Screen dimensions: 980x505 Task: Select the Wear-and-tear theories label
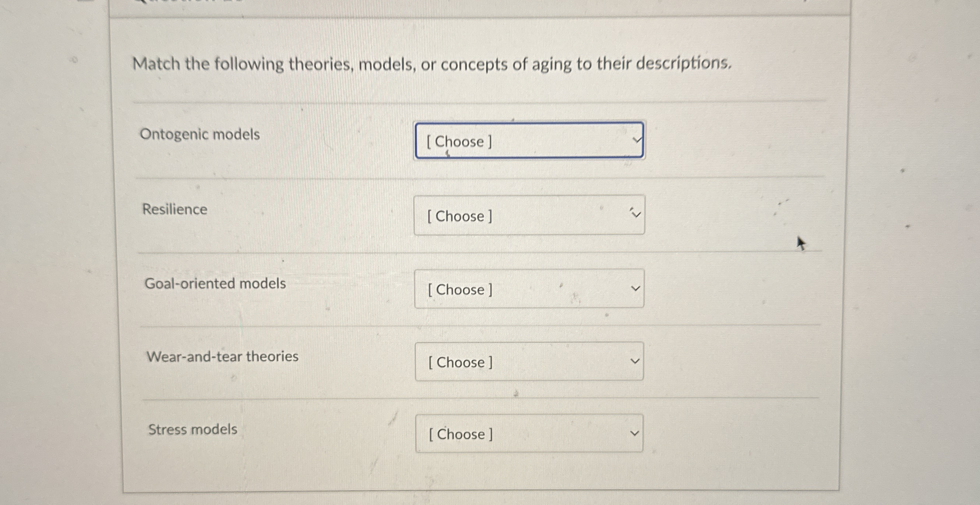pos(222,356)
